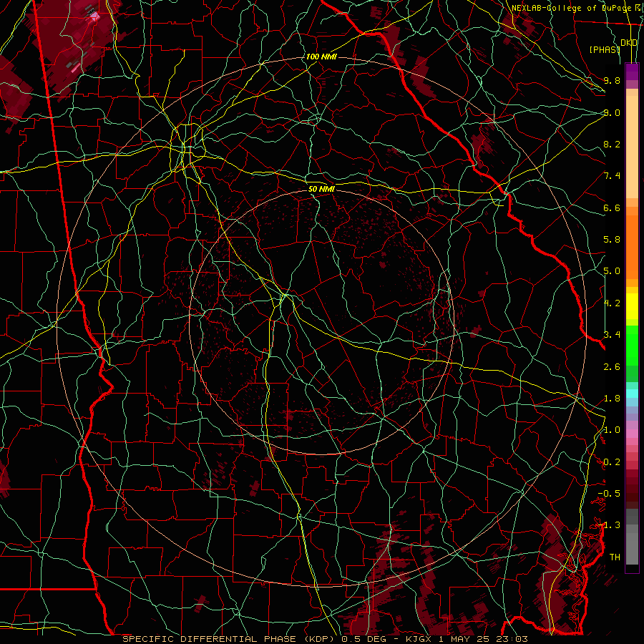Viewport: 644px width, 644px height.
Task: Pick the gray segment beside TH label
Action: 632,548
